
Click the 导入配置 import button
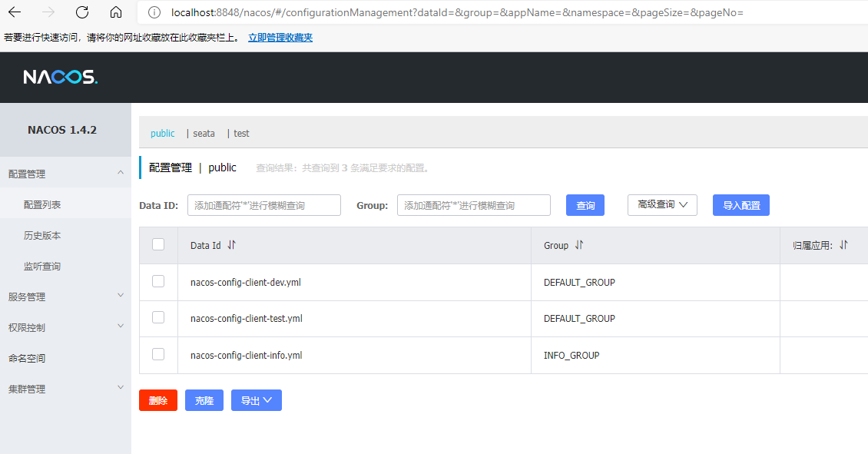point(741,205)
